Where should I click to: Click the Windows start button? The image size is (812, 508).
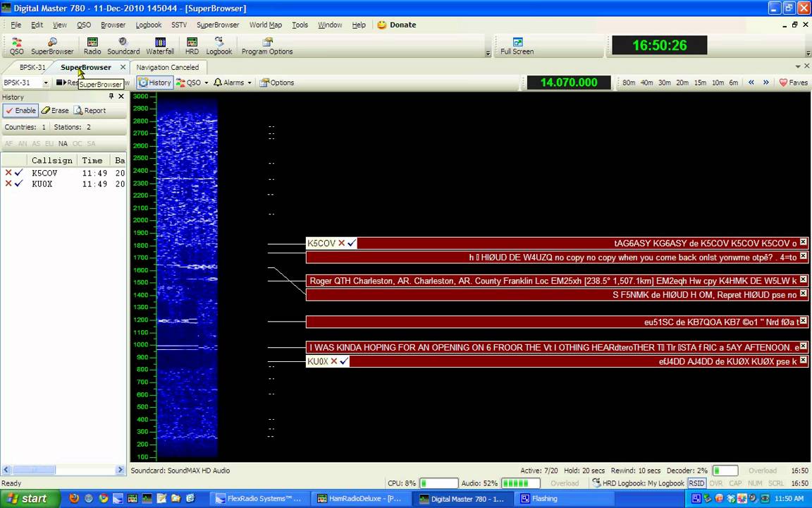click(x=30, y=499)
